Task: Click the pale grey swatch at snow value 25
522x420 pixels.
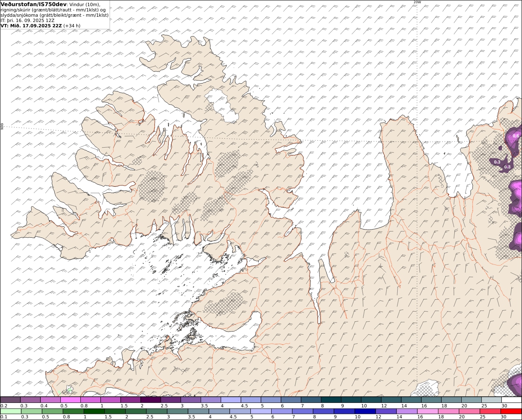Action: pos(491,400)
